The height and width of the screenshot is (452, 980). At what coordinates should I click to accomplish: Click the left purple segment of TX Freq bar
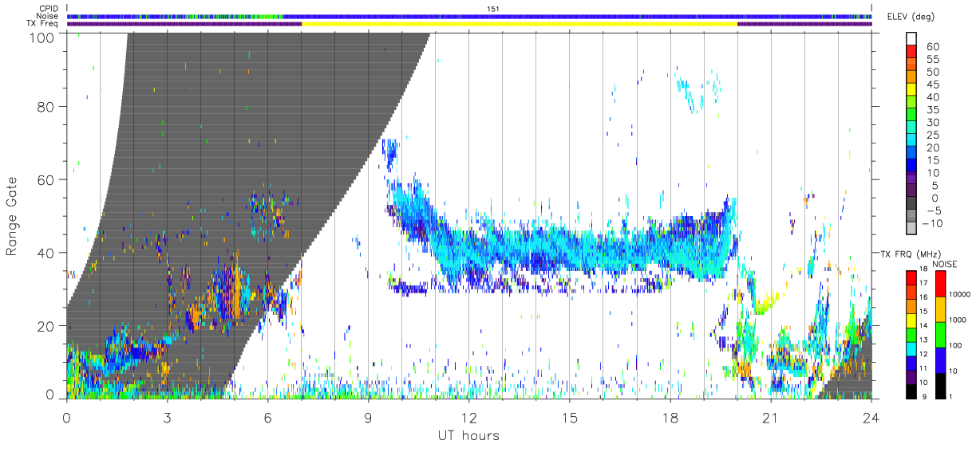184,24
